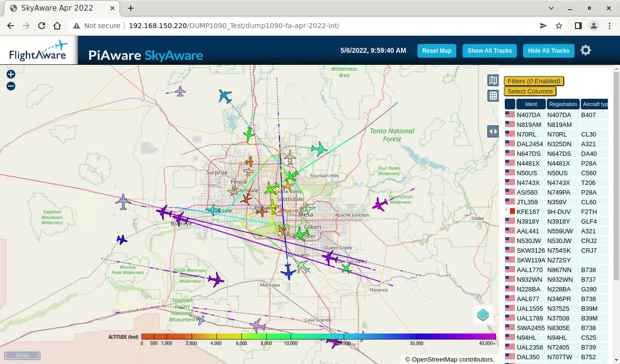Select the N819AM row
The height and width of the screenshot is (364, 620).
tap(556, 124)
